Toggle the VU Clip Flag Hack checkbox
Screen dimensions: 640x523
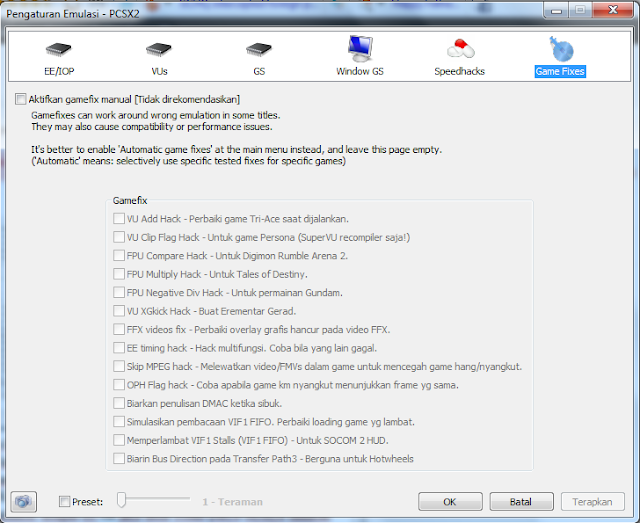tap(119, 237)
